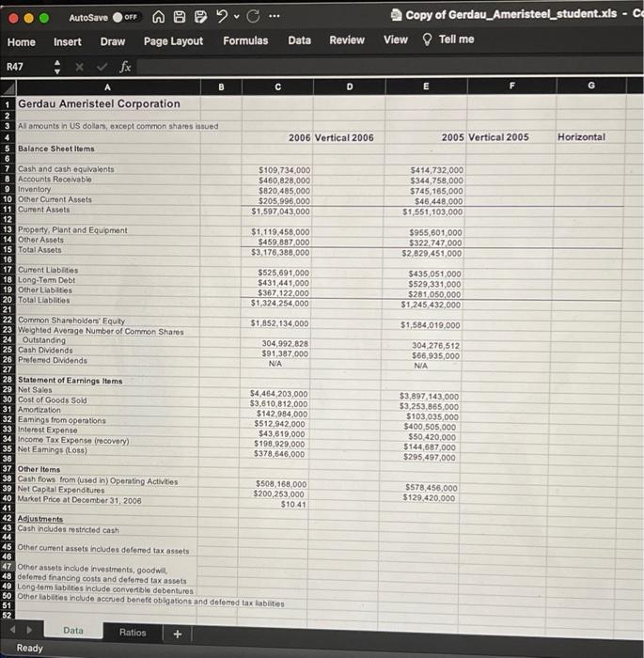
Task: Click the Common Shareholders' Equity label
Action: point(71,321)
